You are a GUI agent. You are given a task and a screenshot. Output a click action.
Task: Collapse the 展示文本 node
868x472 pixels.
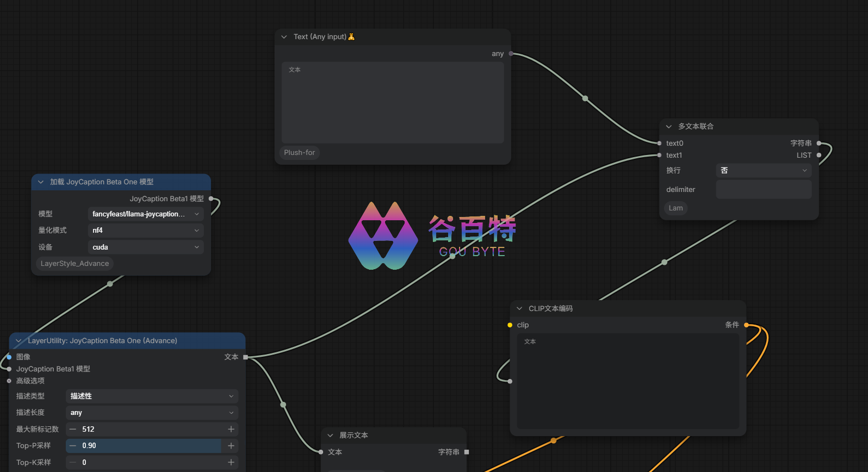(x=330, y=436)
